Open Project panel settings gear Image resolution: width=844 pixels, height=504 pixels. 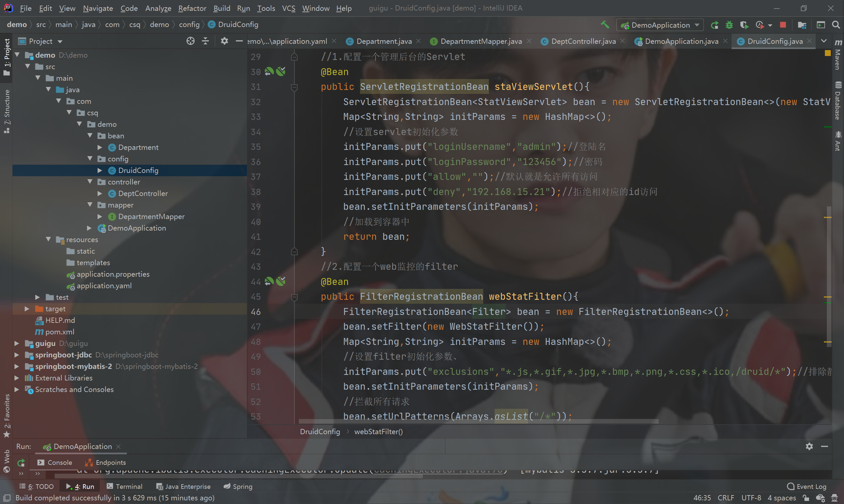[224, 41]
